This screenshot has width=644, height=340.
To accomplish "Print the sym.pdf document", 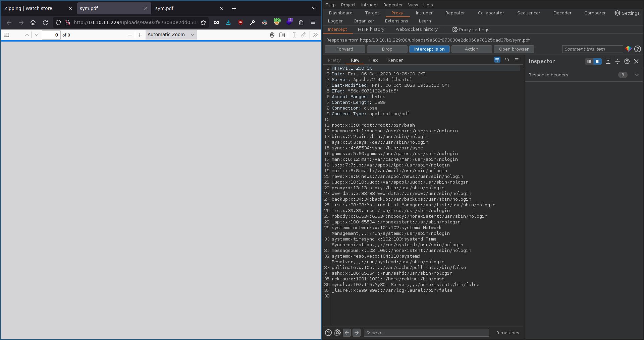I will tap(272, 35).
